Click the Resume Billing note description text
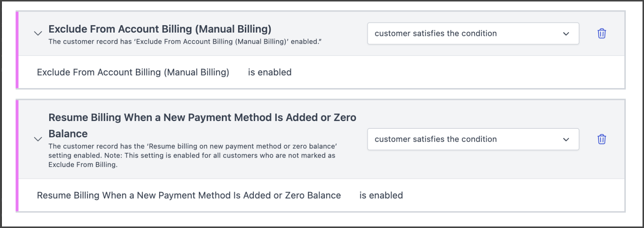The height and width of the screenshot is (228, 644). point(192,155)
